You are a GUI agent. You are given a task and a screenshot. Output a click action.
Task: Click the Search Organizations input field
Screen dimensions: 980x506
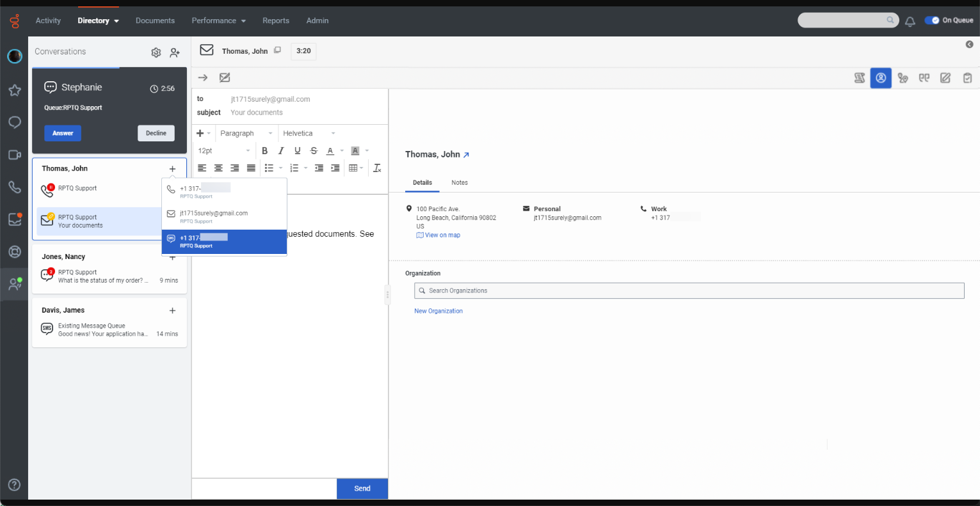pyautogui.click(x=689, y=290)
